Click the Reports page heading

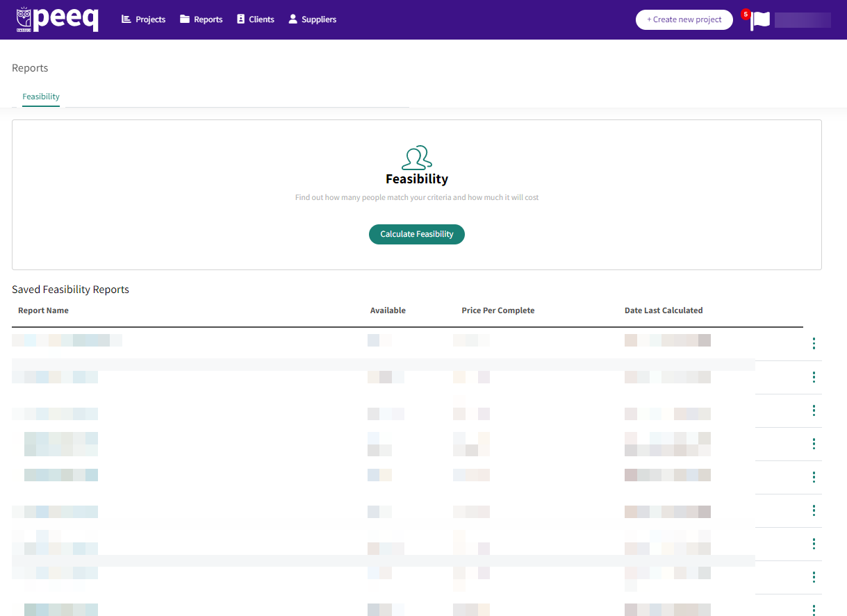(30, 68)
